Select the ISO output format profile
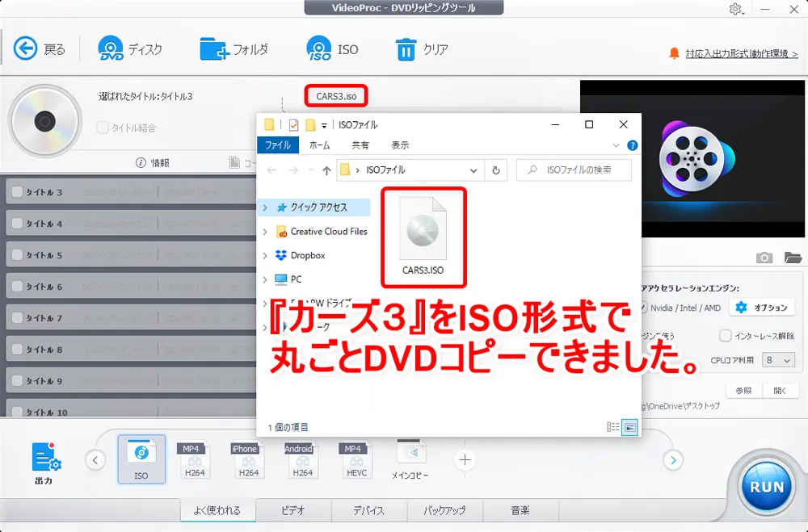The image size is (808, 532). 141,459
